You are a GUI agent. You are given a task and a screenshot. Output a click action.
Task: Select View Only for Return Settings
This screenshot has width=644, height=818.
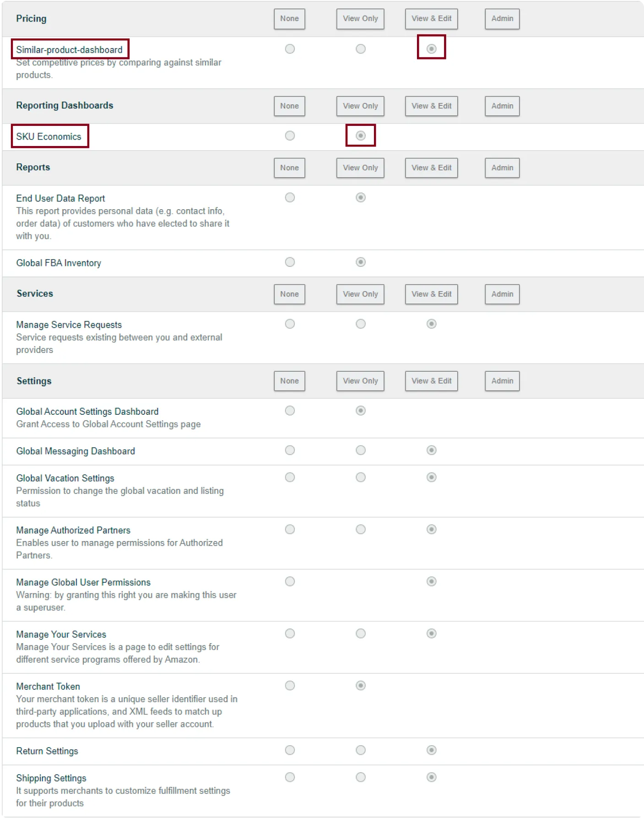tap(361, 750)
